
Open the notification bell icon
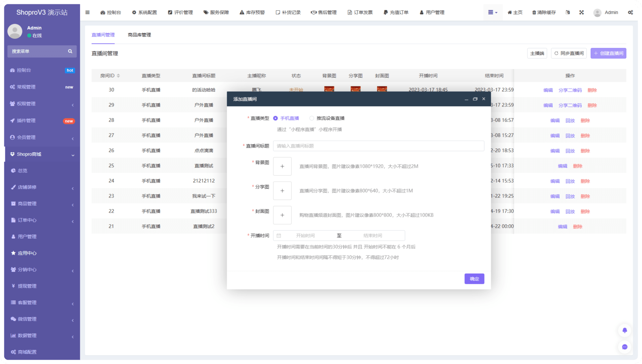pos(625,330)
